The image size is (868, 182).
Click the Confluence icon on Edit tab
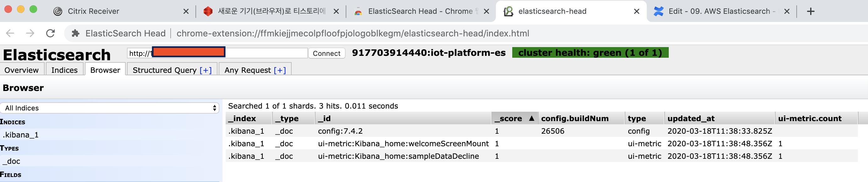[x=658, y=11]
